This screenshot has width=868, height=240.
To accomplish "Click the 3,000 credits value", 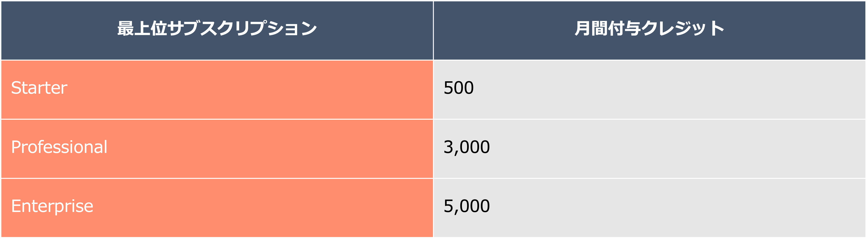I will 467,148.
